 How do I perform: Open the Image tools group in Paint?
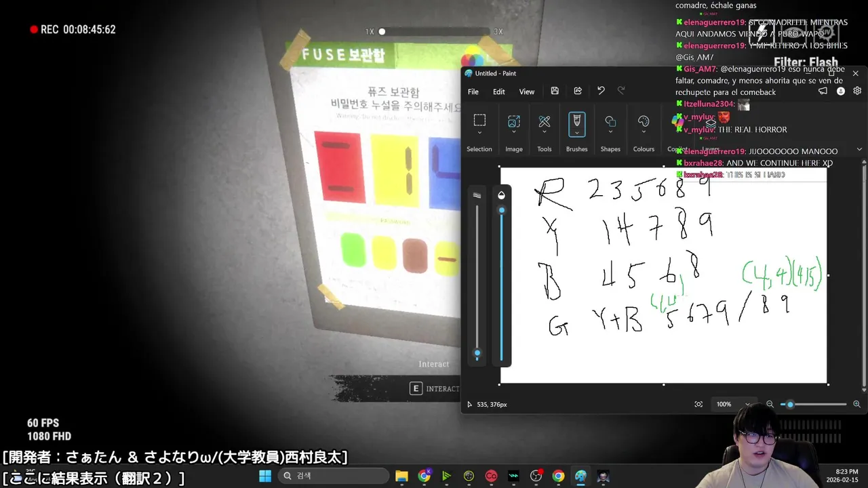[x=513, y=121]
